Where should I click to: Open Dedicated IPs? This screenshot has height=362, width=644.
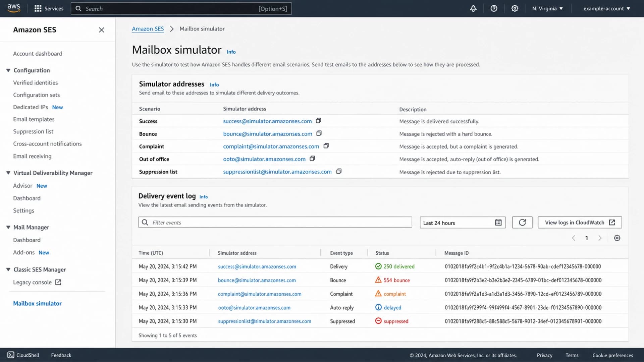point(31,107)
